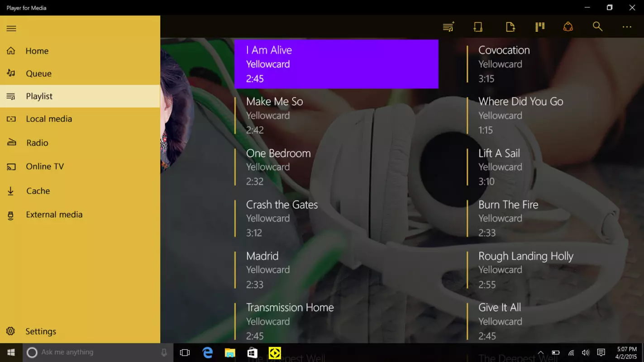Click the Ask me anything search box
Viewport: 644px width, 362px height.
[98, 352]
